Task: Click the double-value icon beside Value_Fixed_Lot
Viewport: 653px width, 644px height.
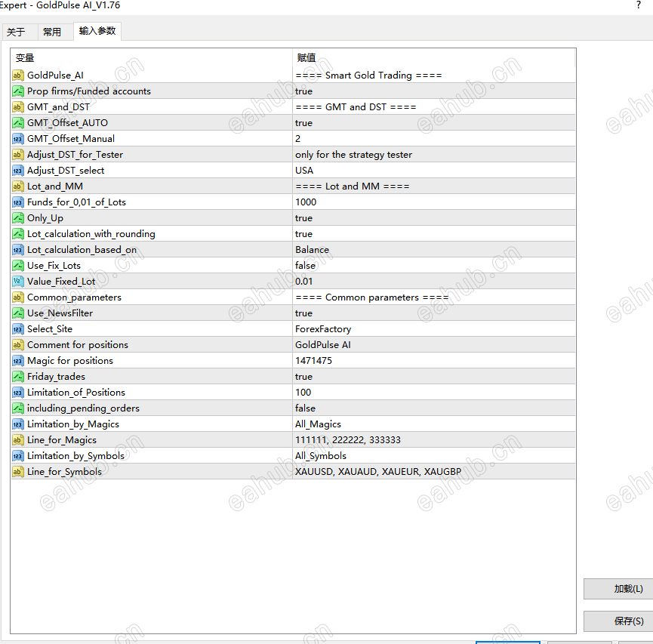Action: (17, 281)
